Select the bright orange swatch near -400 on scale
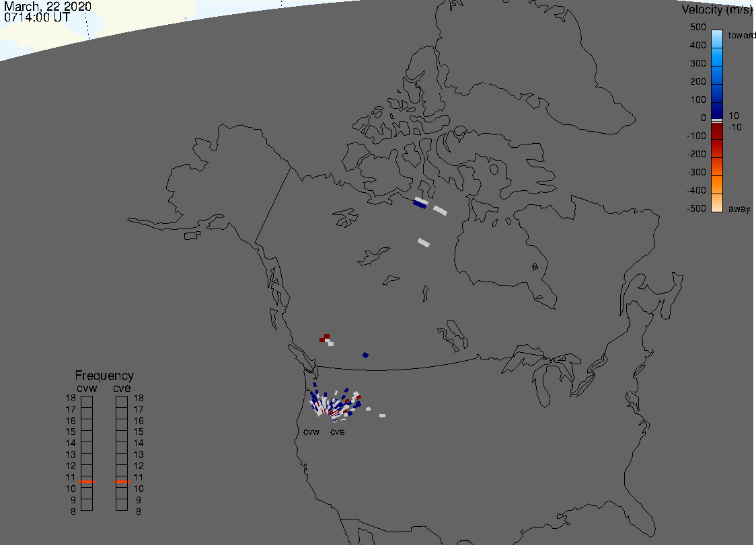 (x=717, y=185)
